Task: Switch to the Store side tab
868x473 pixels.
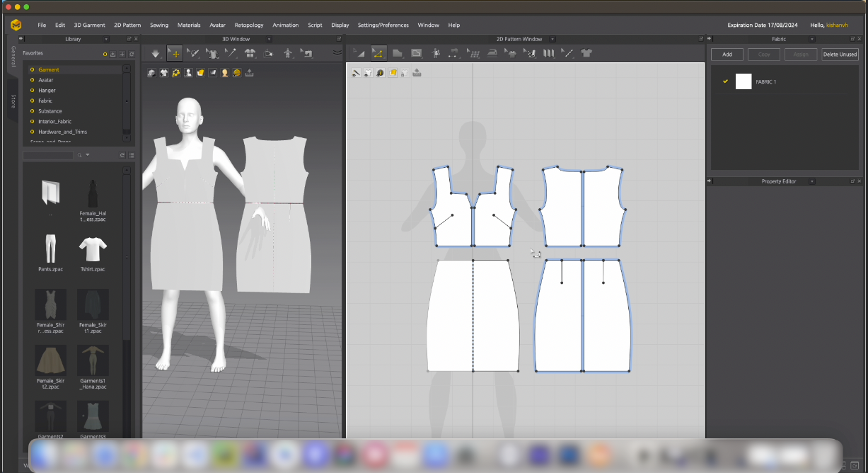Action: 13,101
